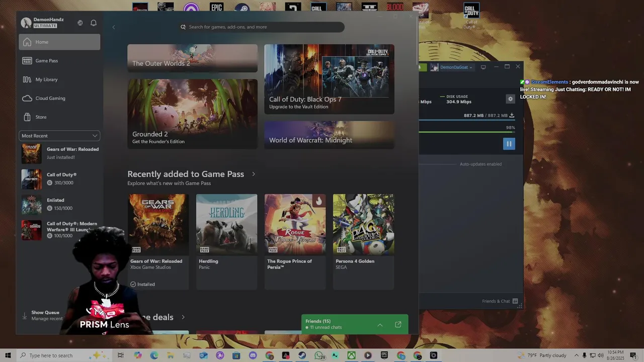Click the volume icon in system tray

(601, 355)
